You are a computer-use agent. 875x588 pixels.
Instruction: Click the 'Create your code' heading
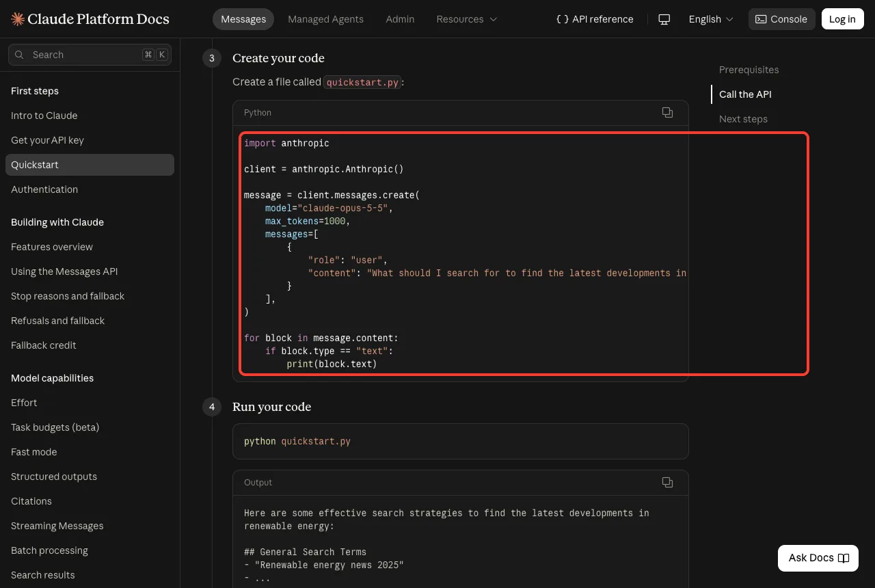point(278,58)
